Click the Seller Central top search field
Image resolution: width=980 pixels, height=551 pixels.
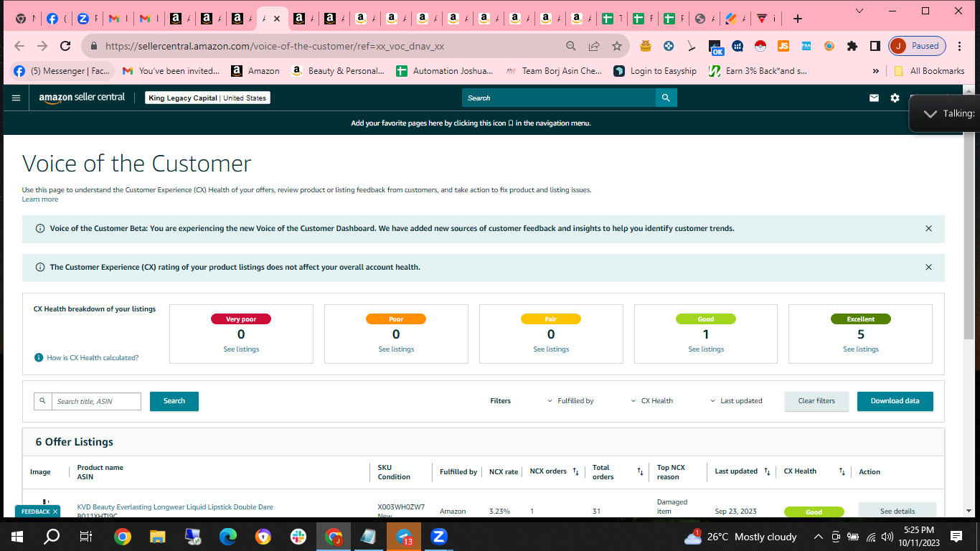pos(559,98)
